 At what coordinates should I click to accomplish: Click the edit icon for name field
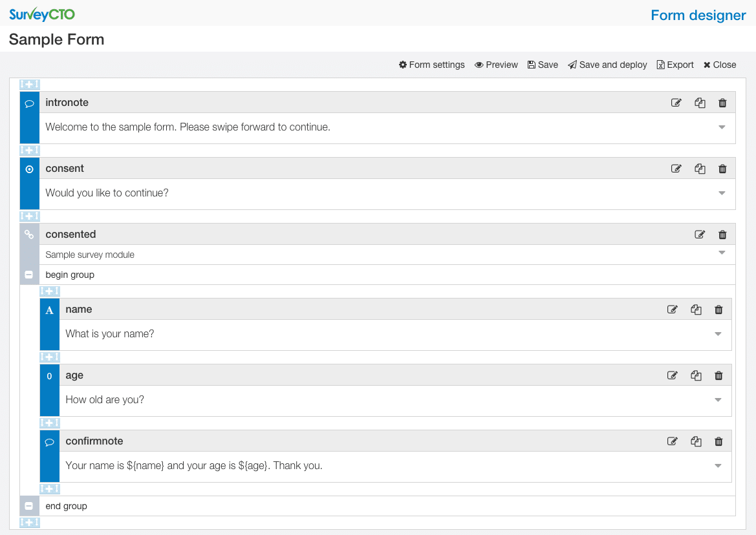tap(672, 309)
